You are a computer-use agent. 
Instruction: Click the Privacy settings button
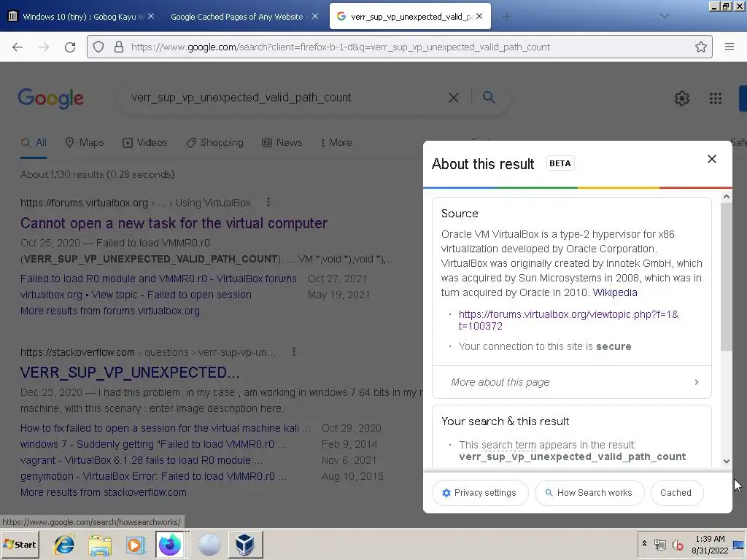point(480,493)
